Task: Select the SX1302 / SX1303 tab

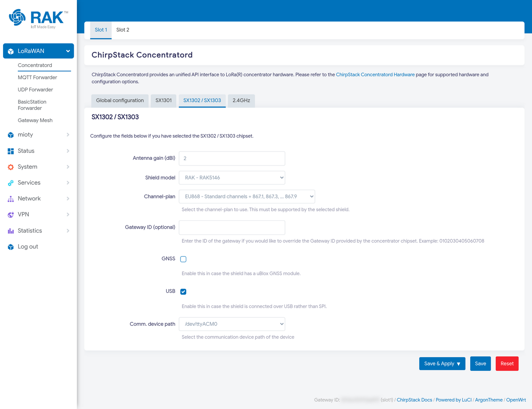Action: [202, 101]
